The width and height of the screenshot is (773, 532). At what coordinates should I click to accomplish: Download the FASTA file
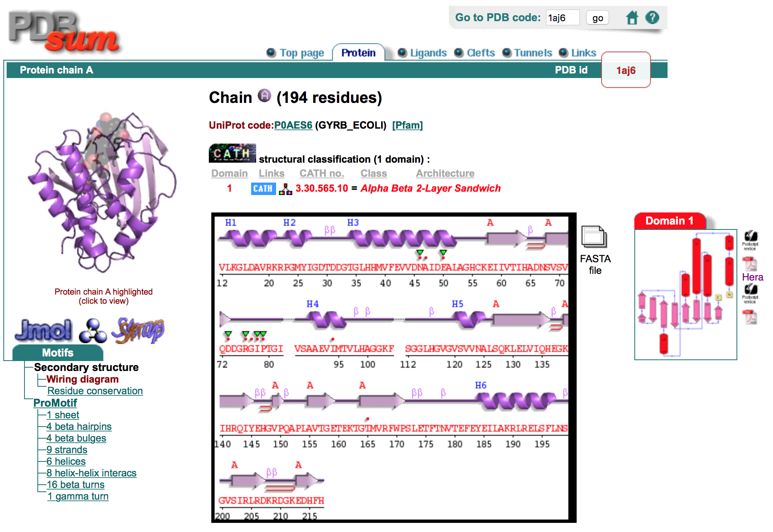tap(594, 239)
